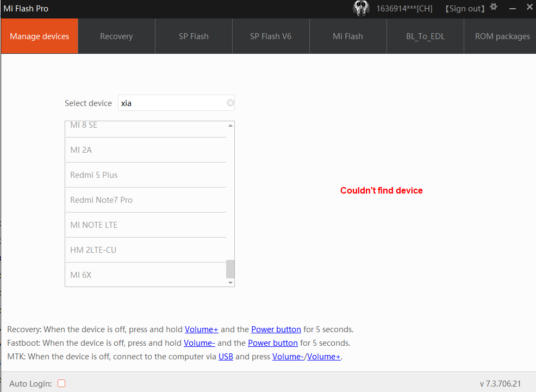
Task: Select MI 6X in the device list
Action: [146, 275]
